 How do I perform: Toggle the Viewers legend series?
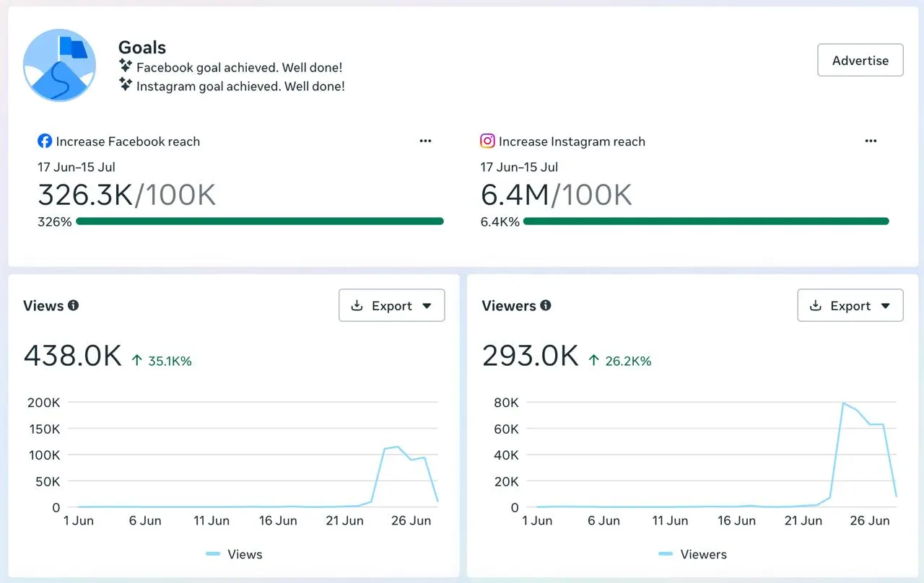click(693, 554)
